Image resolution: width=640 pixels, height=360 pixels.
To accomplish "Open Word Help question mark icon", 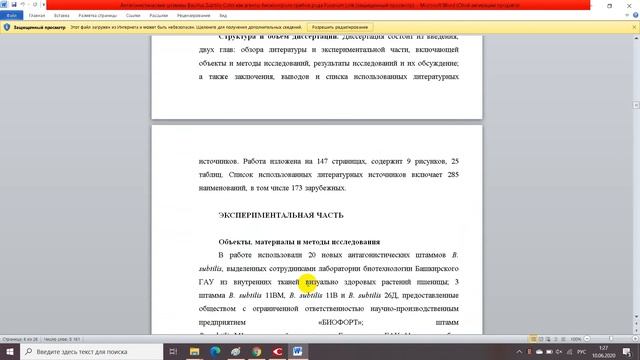I will [635, 16].
